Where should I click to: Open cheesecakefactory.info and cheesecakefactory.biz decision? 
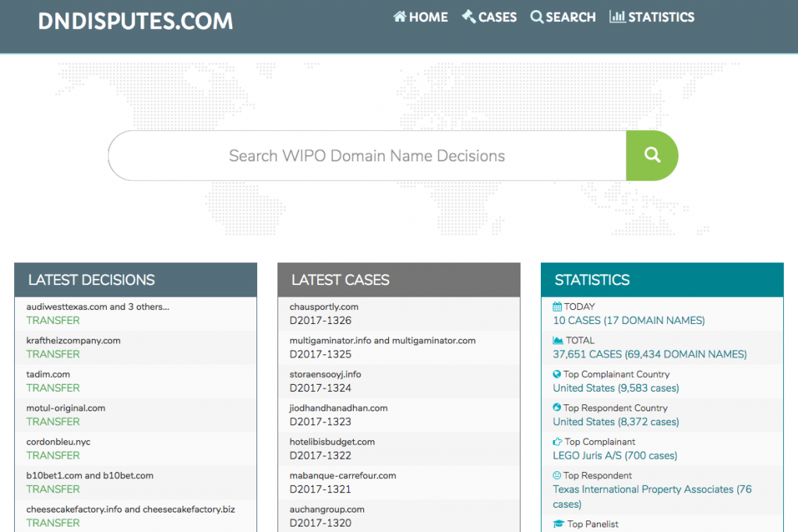131,509
